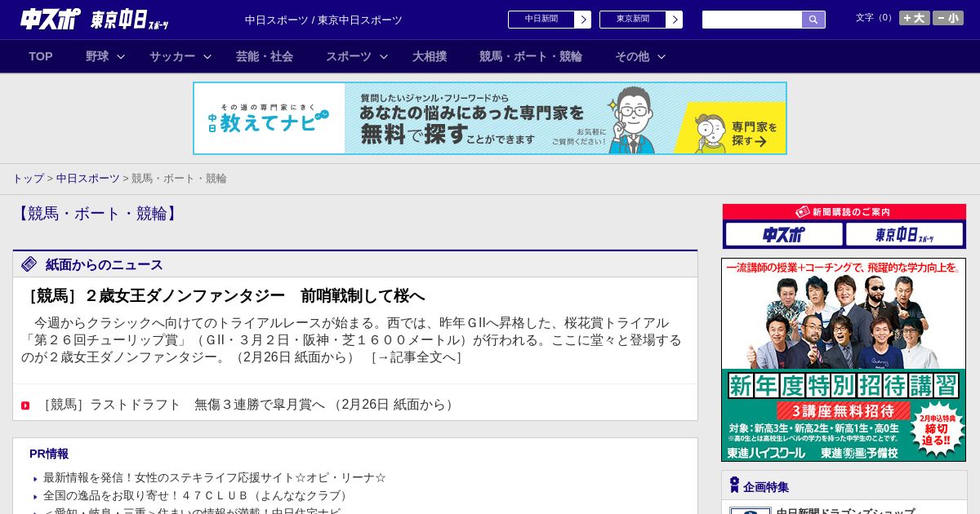Click bullet arrow before ４７ＣＬＵＢ link
Screen dimensions: 980x514
pyautogui.click(x=36, y=497)
